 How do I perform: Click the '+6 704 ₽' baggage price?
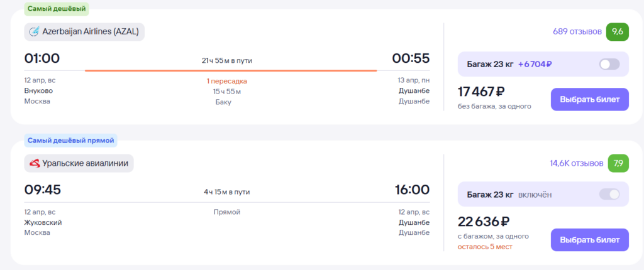[535, 64]
